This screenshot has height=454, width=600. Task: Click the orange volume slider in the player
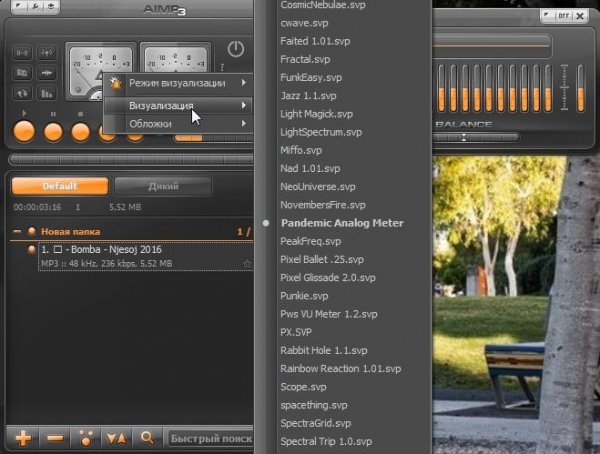[213, 137]
